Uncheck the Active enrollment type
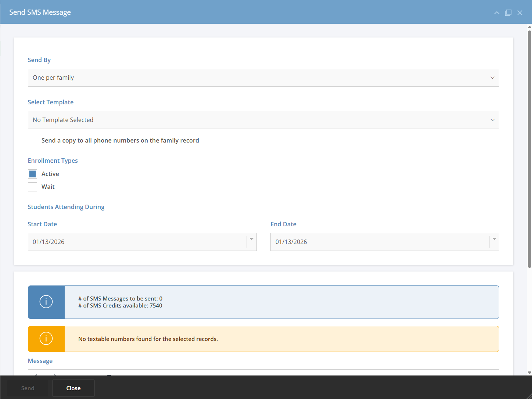The image size is (532, 399). (x=32, y=174)
